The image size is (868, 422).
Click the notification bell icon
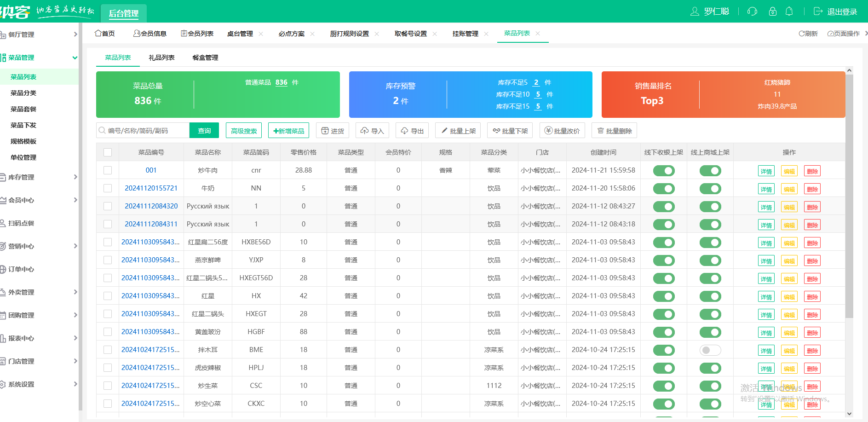[x=789, y=12]
